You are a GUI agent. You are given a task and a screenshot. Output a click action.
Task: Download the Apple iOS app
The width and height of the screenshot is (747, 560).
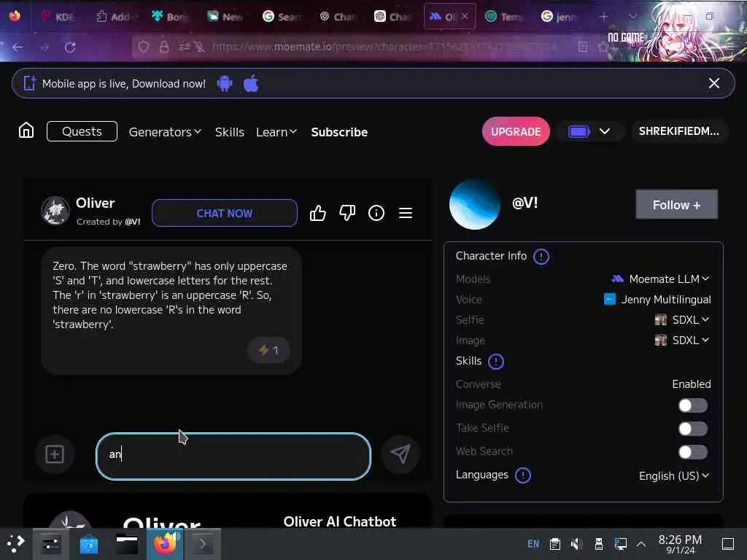251,83
